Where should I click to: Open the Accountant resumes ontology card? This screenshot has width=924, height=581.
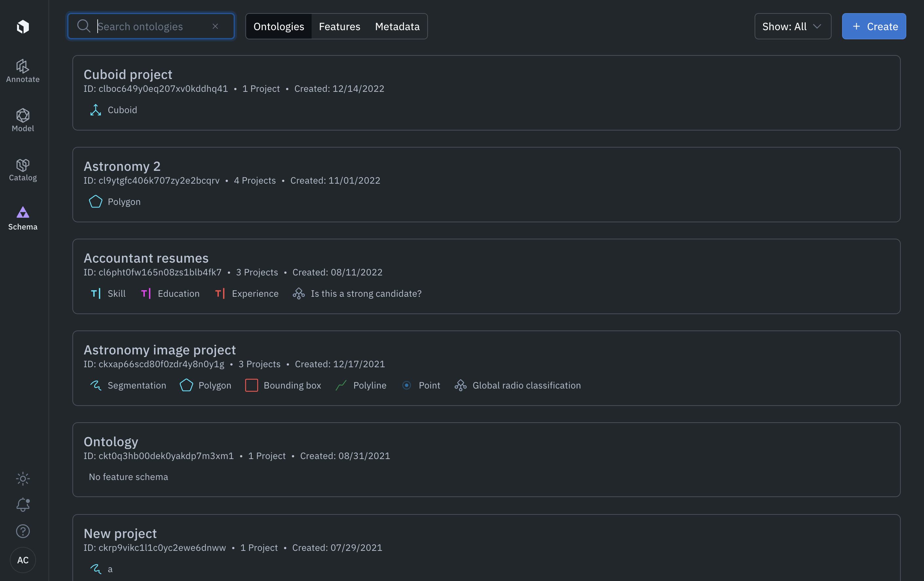tap(146, 258)
